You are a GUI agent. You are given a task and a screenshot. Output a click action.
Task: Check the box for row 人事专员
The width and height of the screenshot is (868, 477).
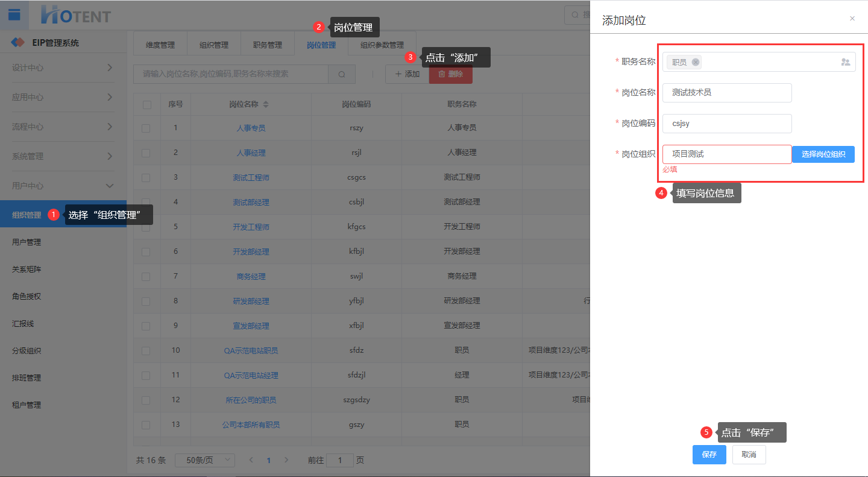click(x=146, y=128)
